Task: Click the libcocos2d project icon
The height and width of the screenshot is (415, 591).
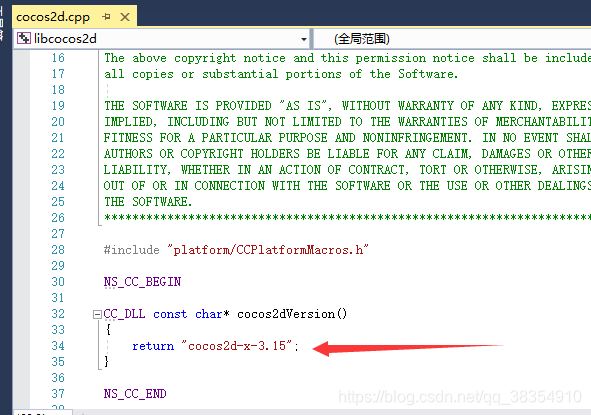Action: click(23, 38)
